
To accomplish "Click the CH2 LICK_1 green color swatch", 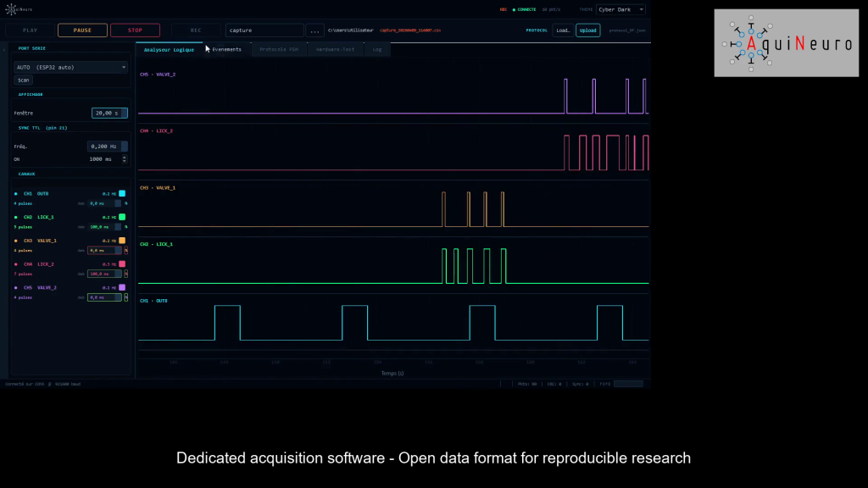I will pyautogui.click(x=122, y=217).
